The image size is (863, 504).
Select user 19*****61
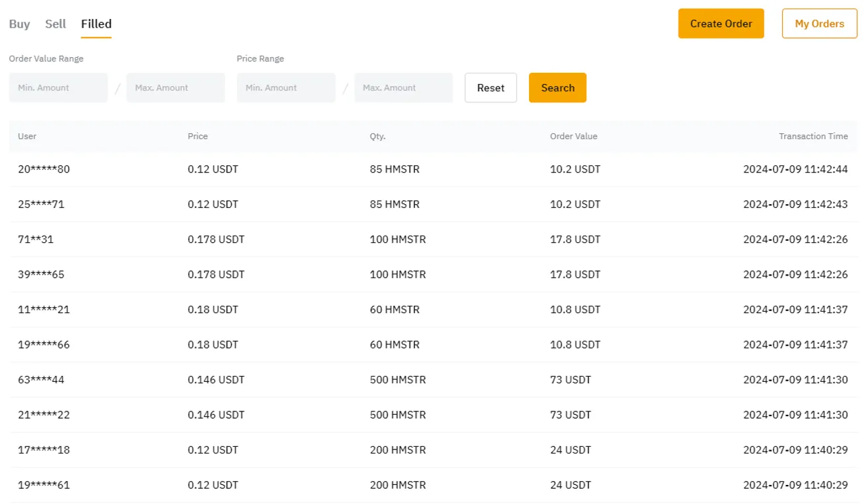pos(44,485)
